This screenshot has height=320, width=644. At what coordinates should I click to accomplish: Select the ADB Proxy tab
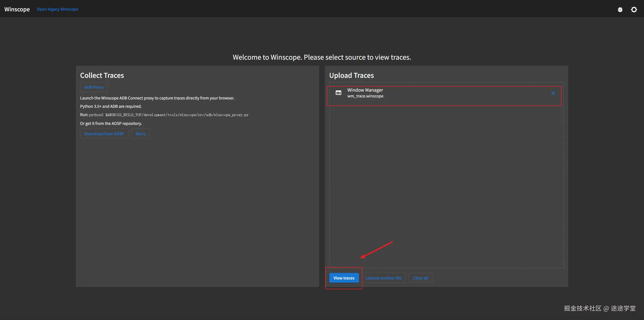tap(94, 87)
